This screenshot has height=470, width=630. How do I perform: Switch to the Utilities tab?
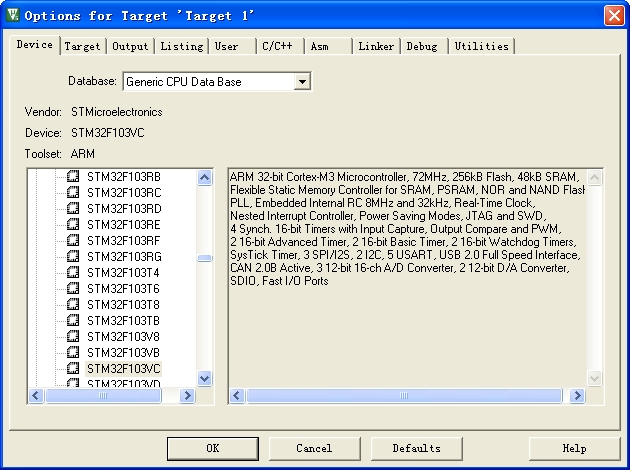[x=481, y=47]
